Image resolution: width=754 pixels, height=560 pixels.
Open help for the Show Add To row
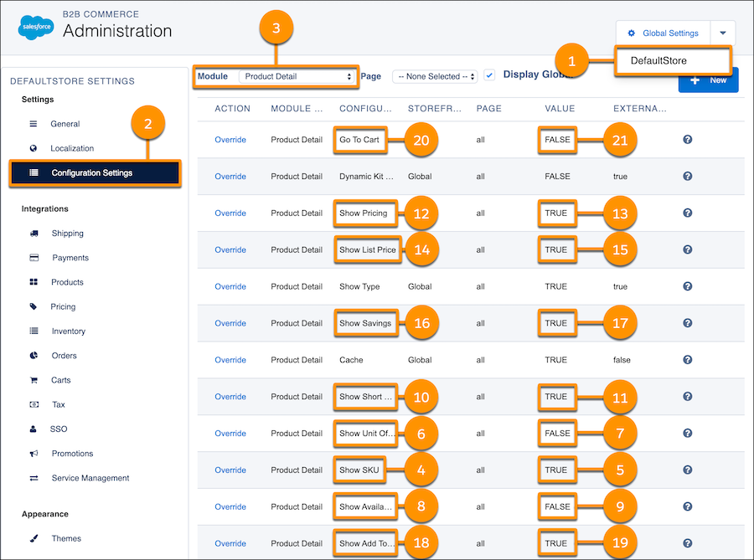(x=687, y=543)
